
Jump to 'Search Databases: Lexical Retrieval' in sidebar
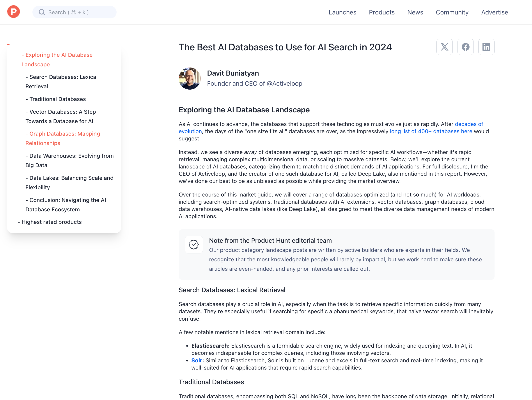tap(61, 82)
